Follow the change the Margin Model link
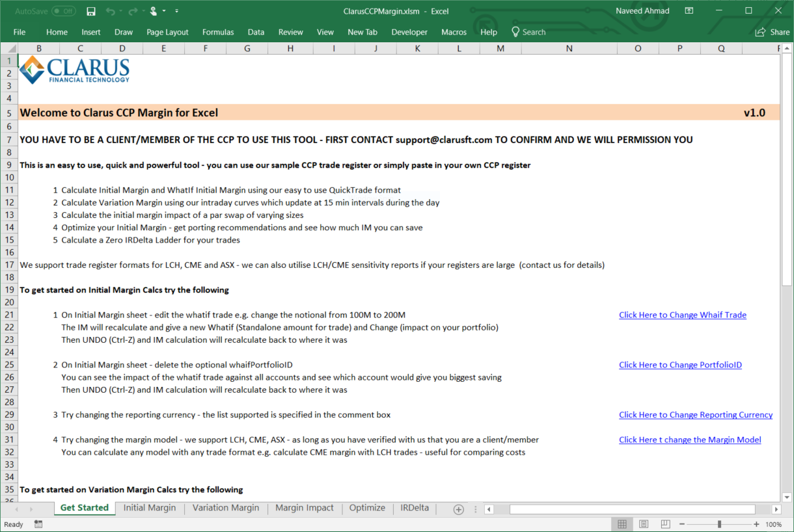This screenshot has width=794, height=532. pyautogui.click(x=690, y=440)
